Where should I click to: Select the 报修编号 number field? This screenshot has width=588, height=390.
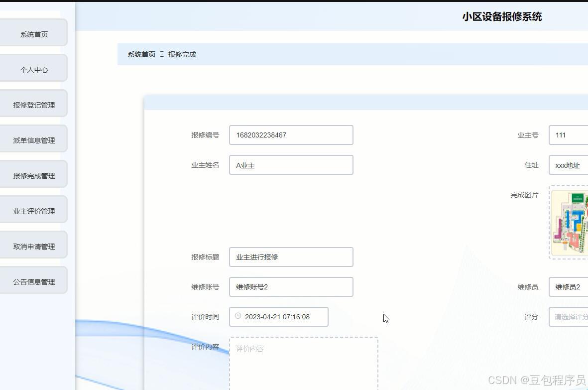(291, 134)
